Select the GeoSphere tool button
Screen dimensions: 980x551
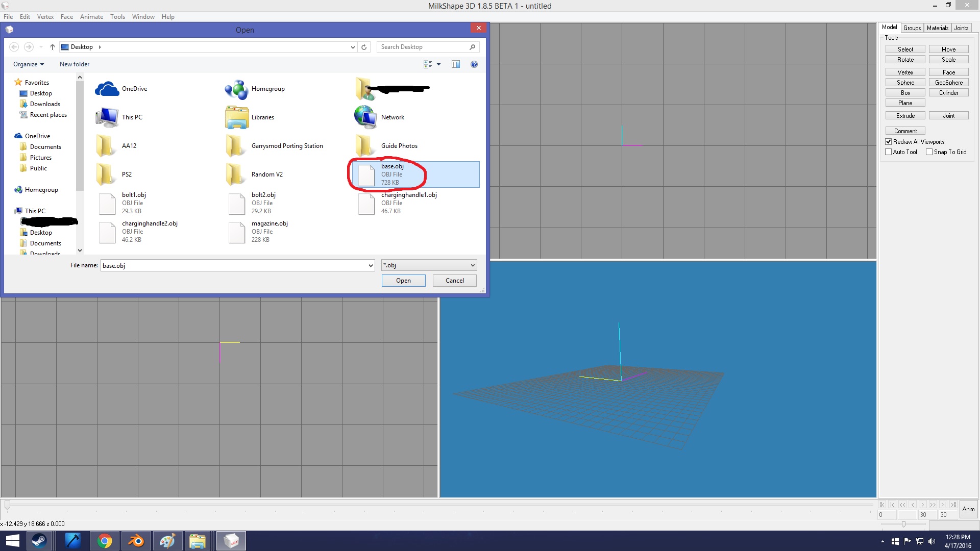pyautogui.click(x=948, y=83)
